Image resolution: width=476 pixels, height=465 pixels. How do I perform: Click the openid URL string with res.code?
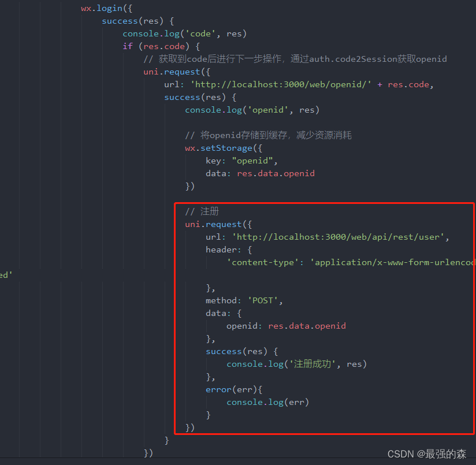tap(299, 84)
